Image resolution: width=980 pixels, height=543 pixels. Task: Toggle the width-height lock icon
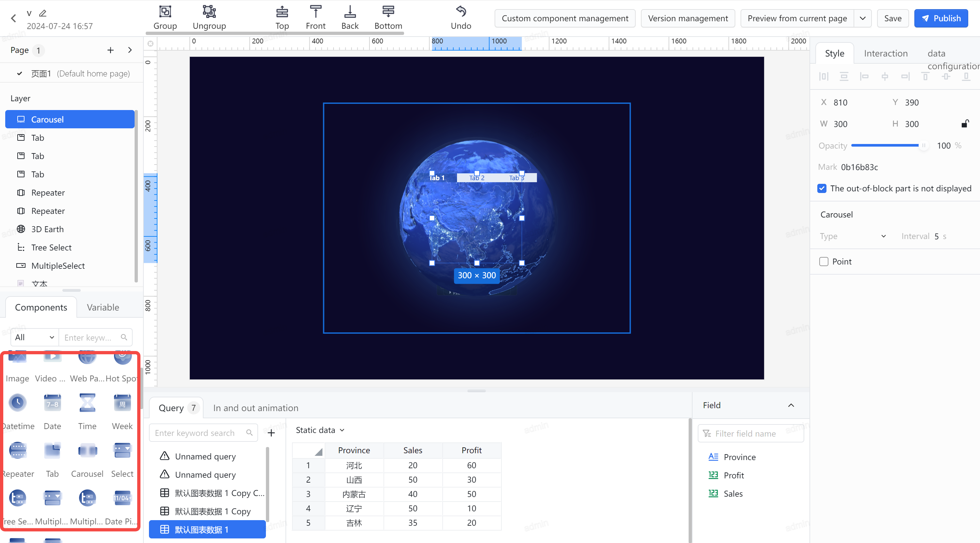965,123
